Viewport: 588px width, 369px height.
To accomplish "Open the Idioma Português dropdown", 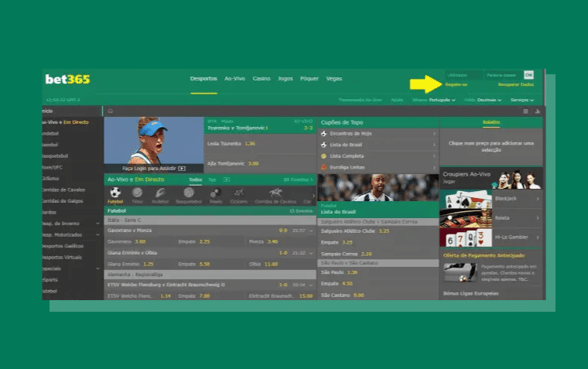I will click(434, 100).
